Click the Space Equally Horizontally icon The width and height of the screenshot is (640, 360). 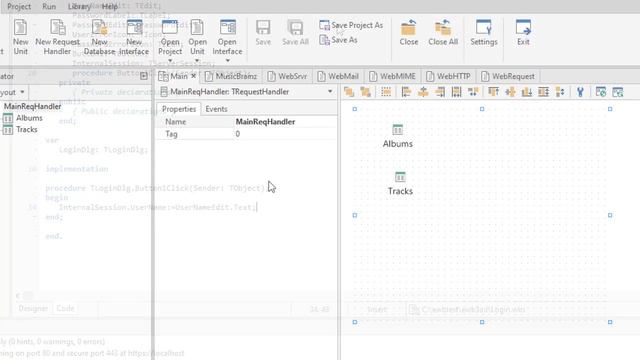pos(456,92)
